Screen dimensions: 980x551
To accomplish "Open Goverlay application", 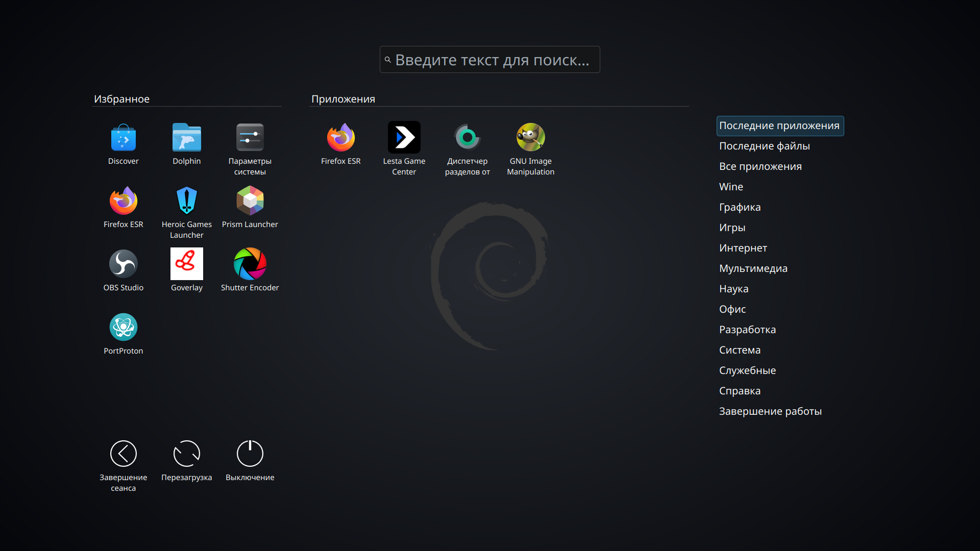I will click(x=187, y=264).
